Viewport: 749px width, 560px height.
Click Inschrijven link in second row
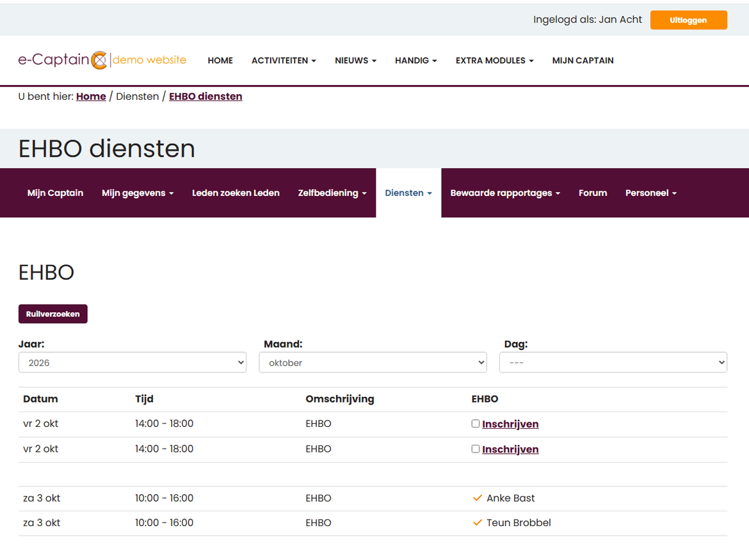pos(510,449)
